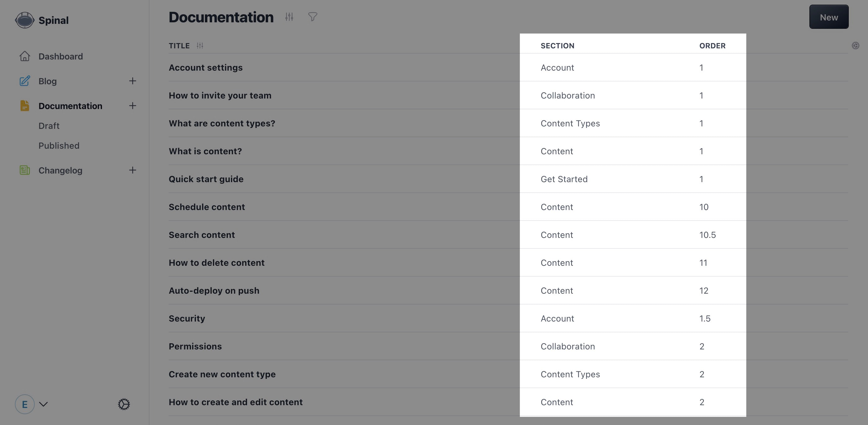868x425 pixels.
Task: Click the table column settings gear icon
Action: click(x=855, y=46)
